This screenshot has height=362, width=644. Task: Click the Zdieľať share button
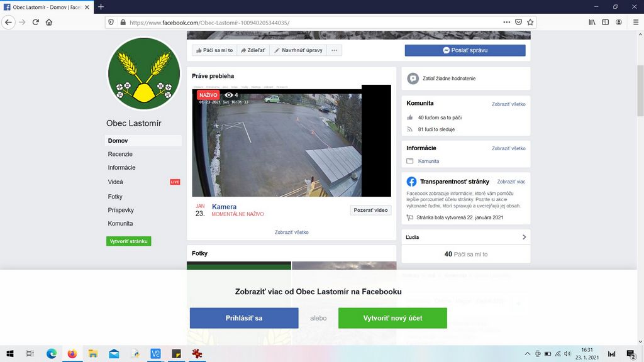pyautogui.click(x=253, y=50)
